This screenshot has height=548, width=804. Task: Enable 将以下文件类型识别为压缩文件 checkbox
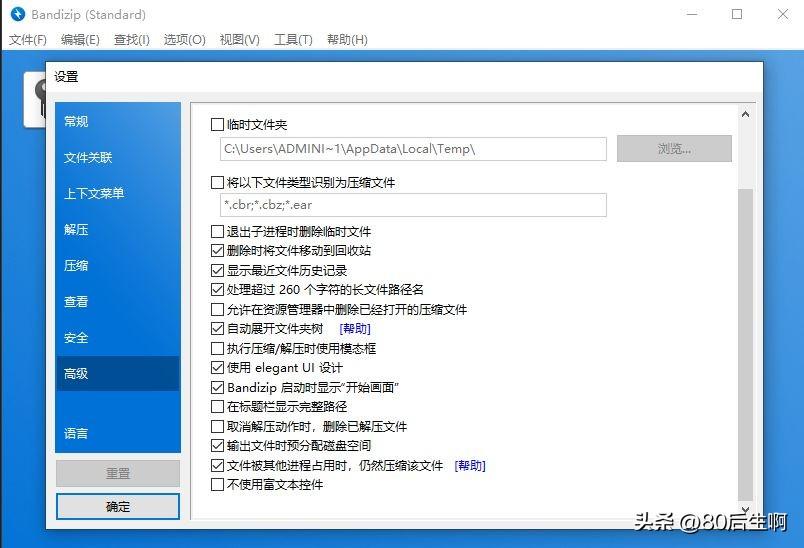pyautogui.click(x=217, y=182)
